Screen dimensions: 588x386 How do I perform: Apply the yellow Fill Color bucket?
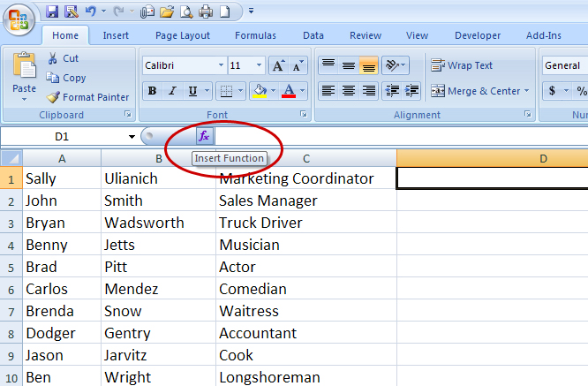pos(259,91)
